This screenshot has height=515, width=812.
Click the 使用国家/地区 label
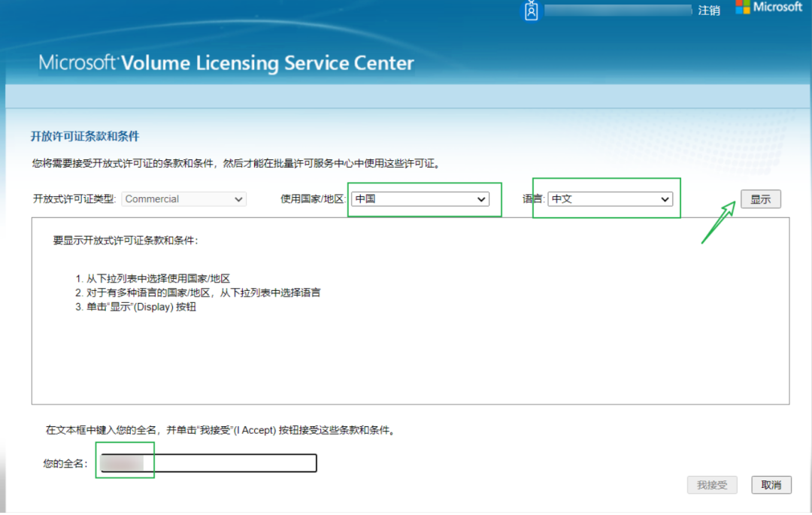point(313,199)
